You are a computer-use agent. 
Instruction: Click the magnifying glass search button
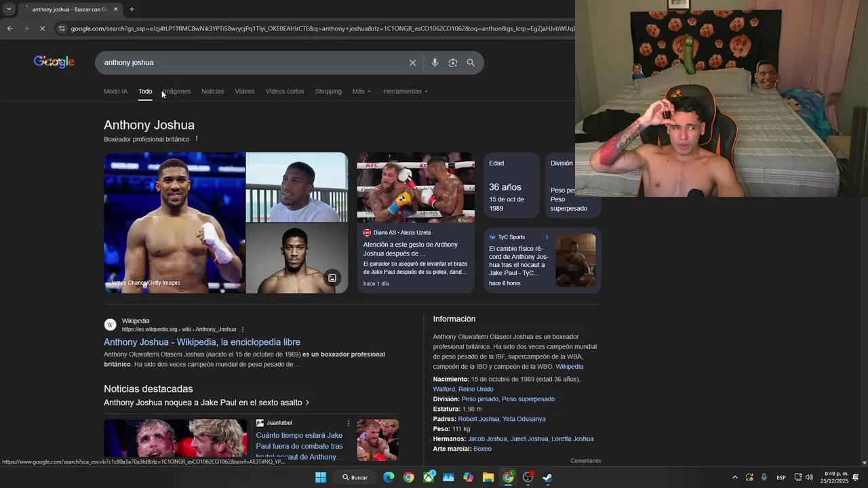471,62
